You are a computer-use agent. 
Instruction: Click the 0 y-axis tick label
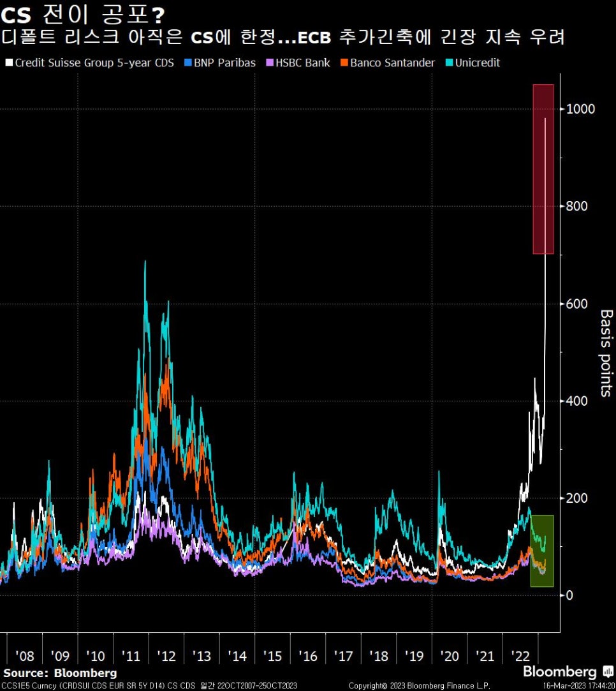(x=569, y=595)
